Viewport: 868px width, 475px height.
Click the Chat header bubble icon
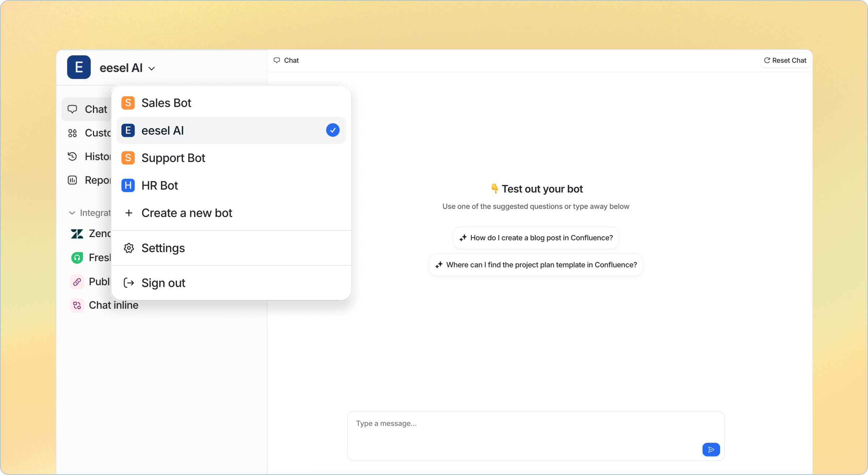tap(277, 60)
